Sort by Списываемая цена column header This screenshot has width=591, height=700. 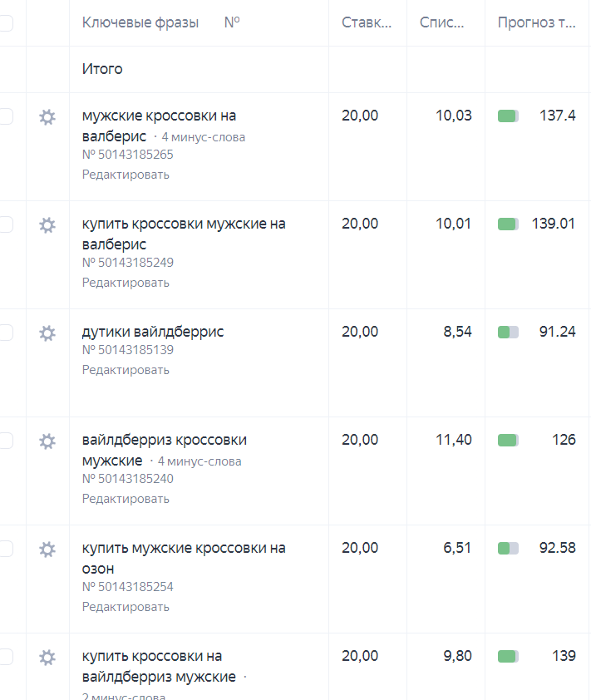click(x=442, y=23)
